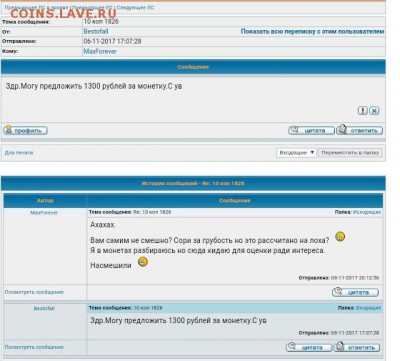The image size is (400, 361).
Task: Go to Следующее ЛС link
Action: (135, 7)
